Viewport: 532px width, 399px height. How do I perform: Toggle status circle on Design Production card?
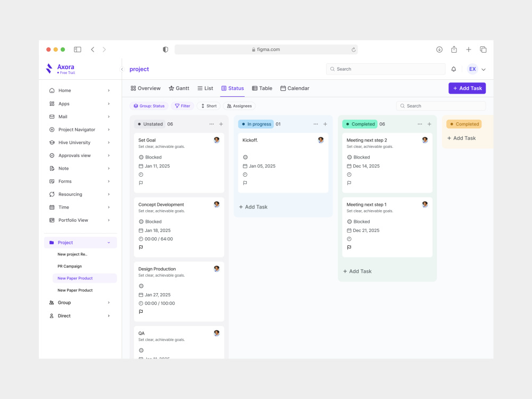click(141, 286)
